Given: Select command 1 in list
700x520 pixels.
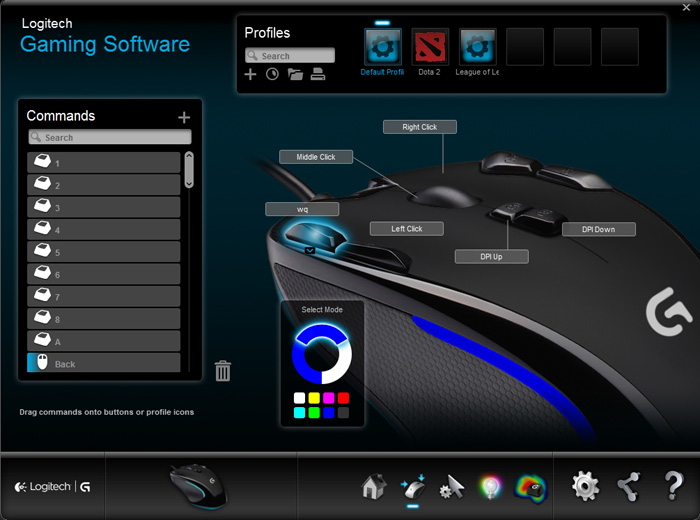Looking at the screenshot, I should pos(104,162).
